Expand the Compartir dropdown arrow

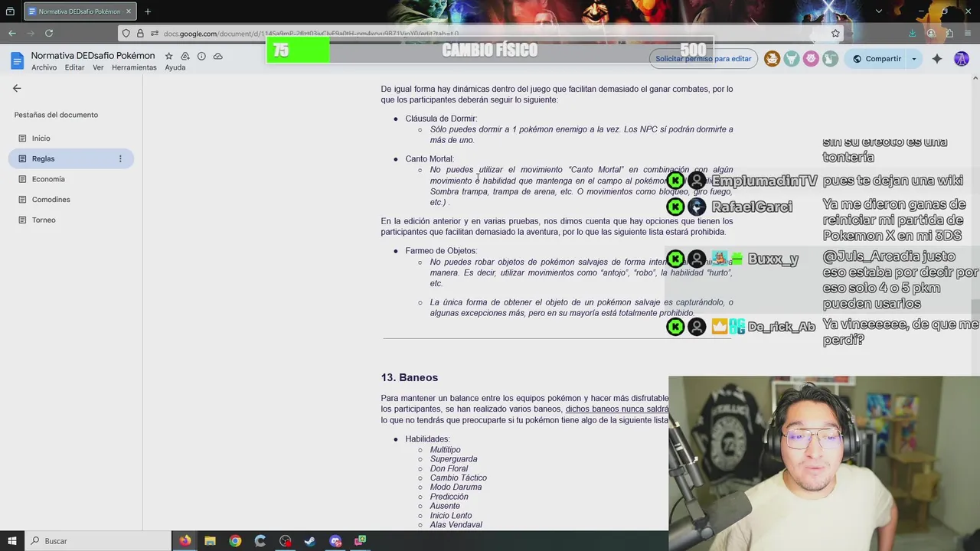[913, 59]
